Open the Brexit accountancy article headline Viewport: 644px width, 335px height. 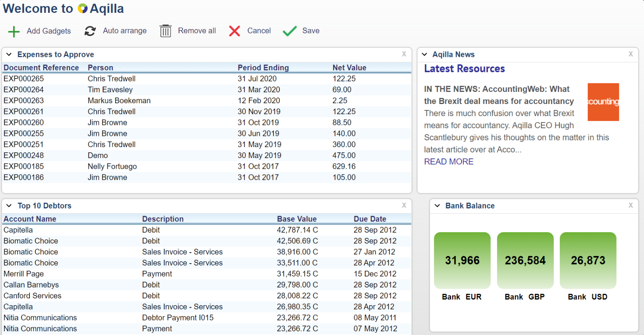pyautogui.click(x=499, y=95)
